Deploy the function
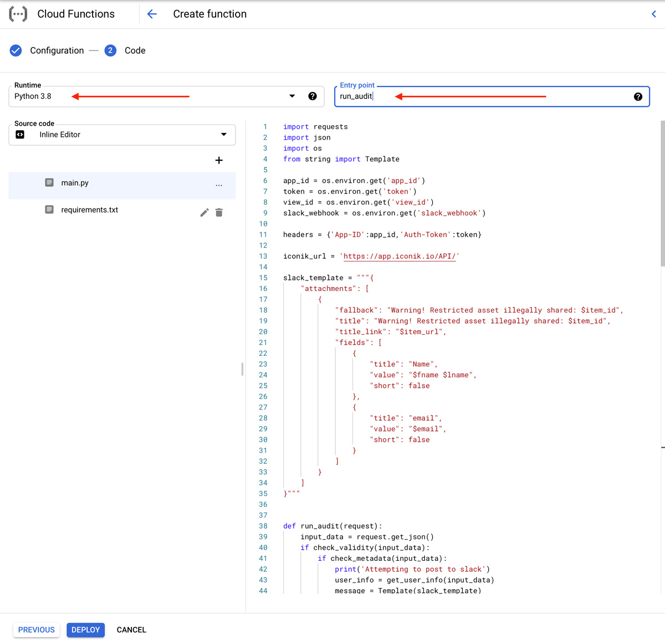Image resolution: width=665 pixels, height=644 pixels. click(x=85, y=630)
